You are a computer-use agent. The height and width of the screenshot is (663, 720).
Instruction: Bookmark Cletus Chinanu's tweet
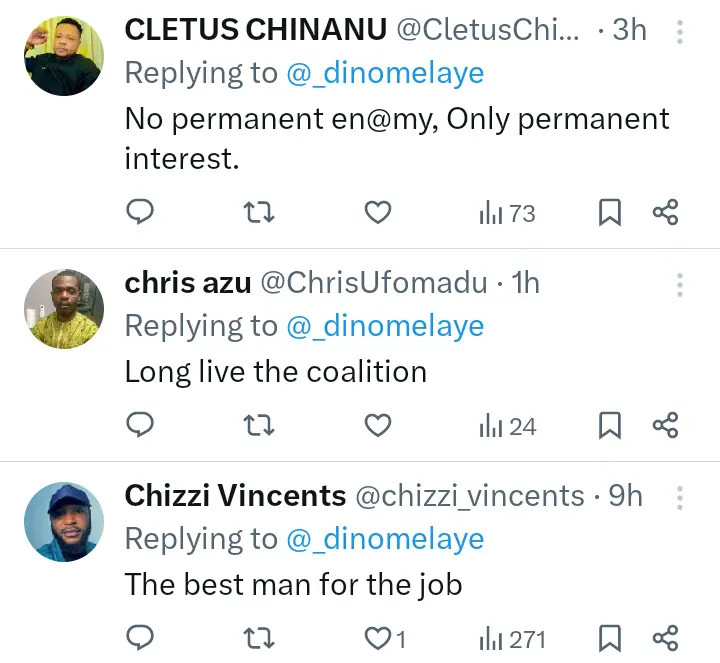(610, 212)
